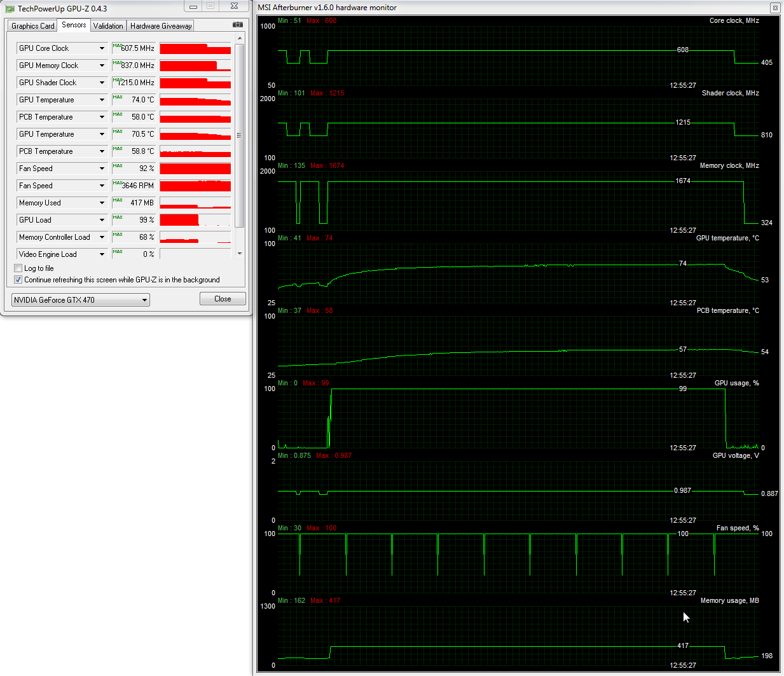The height and width of the screenshot is (676, 784).
Task: Click the 'Core clock, MHz' graph label
Action: pos(734,20)
